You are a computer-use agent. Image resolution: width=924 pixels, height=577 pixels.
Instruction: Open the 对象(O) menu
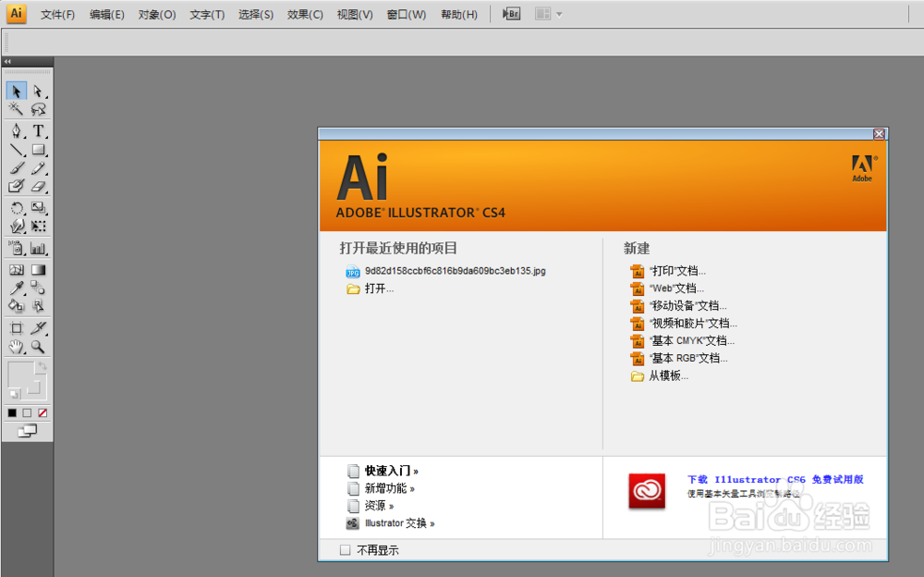pyautogui.click(x=157, y=14)
